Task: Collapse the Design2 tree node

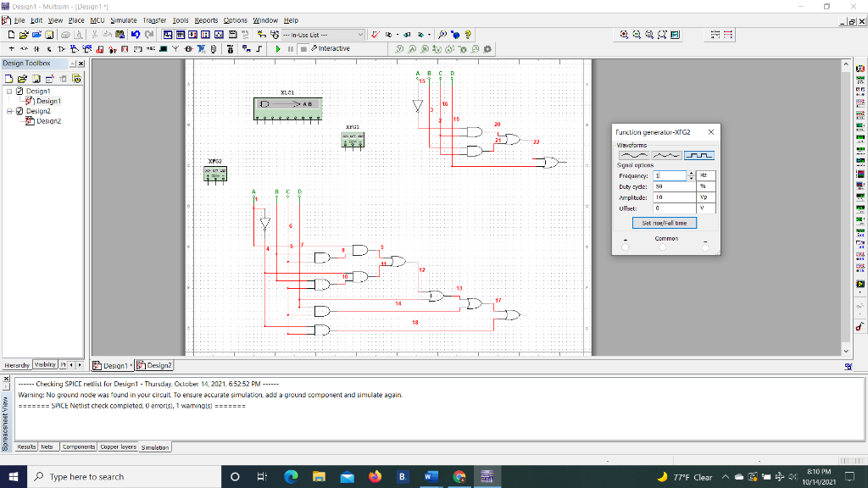Action: coord(8,111)
